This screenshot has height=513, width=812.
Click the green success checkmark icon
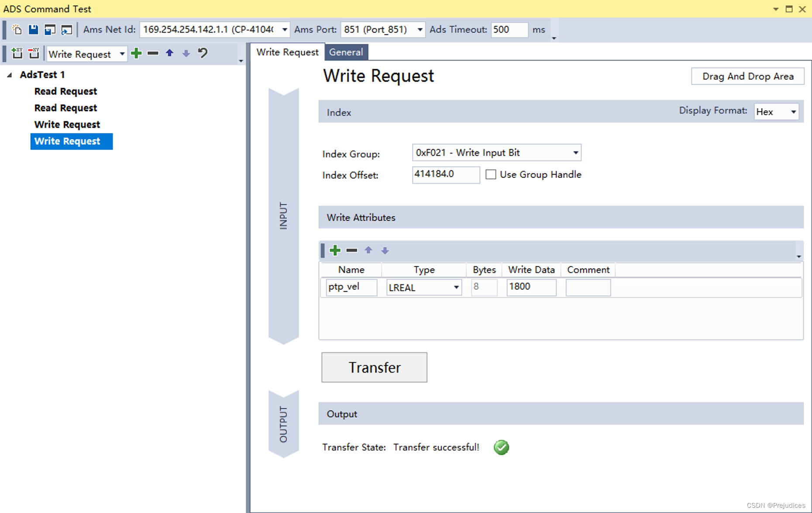(x=501, y=447)
